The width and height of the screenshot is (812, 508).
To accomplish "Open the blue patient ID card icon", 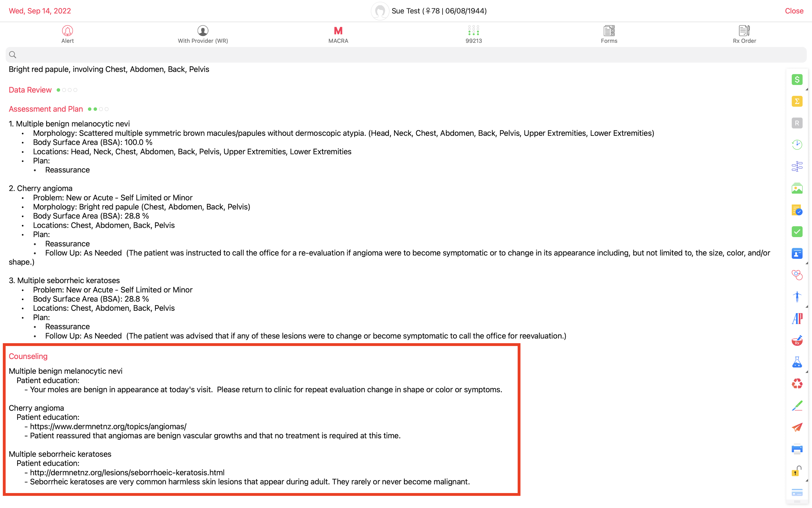I will (797, 253).
